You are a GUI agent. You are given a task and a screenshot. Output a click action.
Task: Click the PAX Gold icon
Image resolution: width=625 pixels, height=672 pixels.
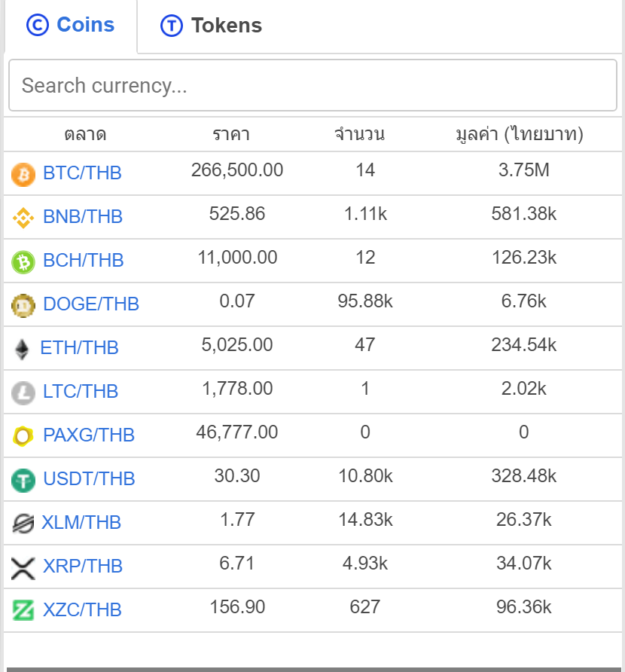coord(23,436)
